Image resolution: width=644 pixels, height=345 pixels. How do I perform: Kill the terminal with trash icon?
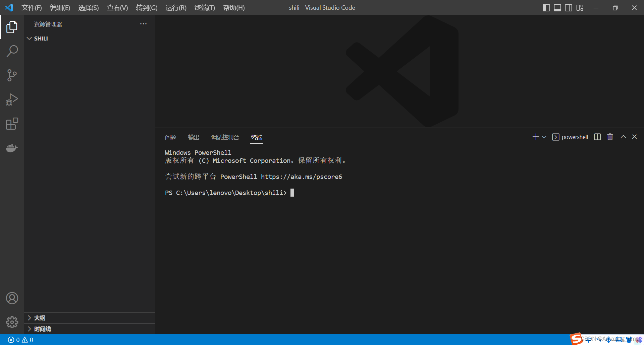610,137
